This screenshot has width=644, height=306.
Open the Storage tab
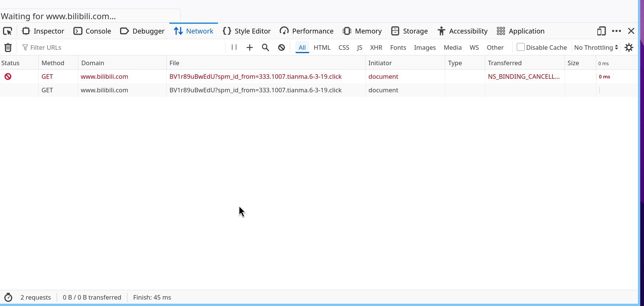(x=410, y=31)
